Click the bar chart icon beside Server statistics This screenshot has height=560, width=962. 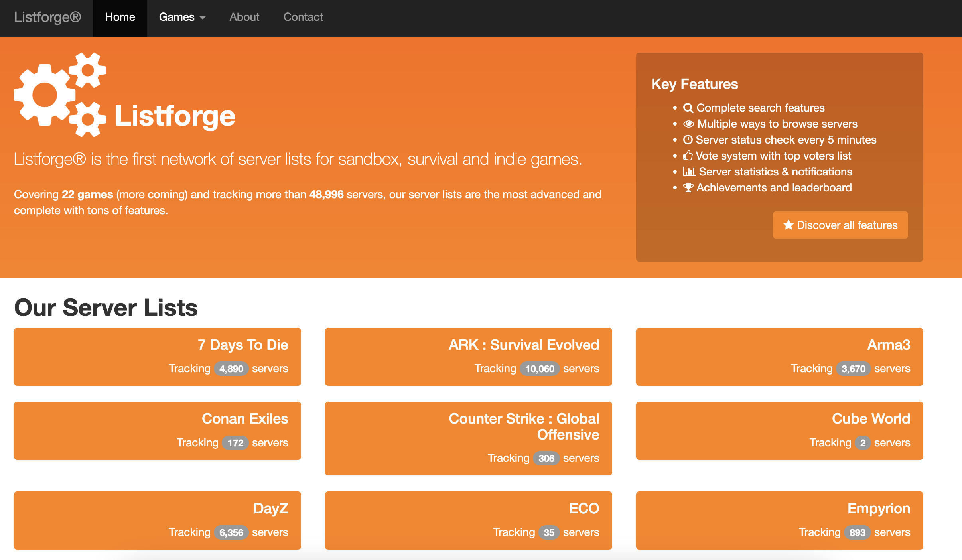pos(689,172)
